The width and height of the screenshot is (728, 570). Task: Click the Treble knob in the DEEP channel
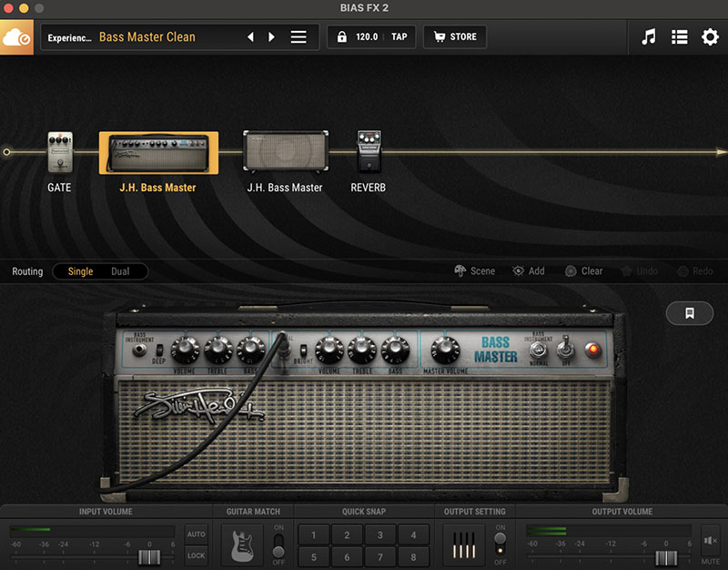pyautogui.click(x=218, y=350)
